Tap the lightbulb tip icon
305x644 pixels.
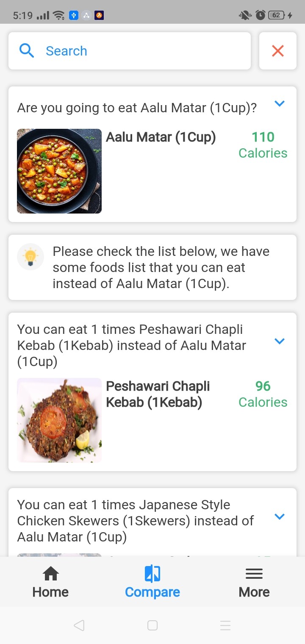click(x=30, y=257)
